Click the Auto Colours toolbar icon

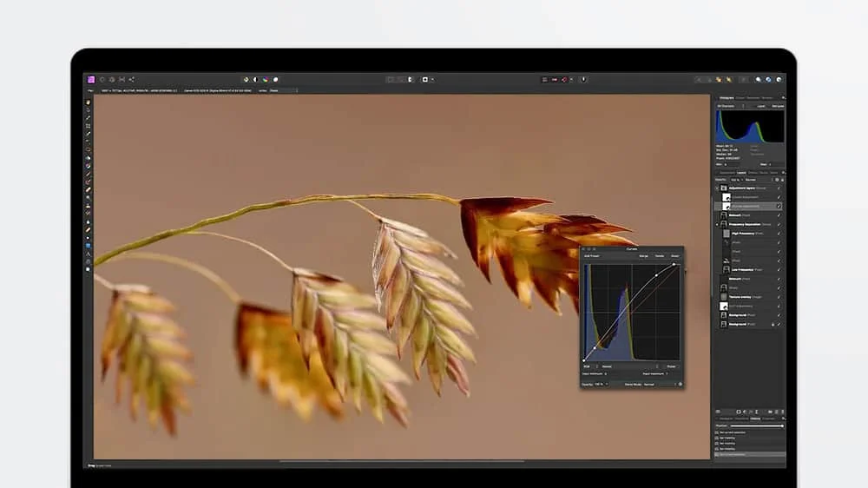pyautogui.click(x=265, y=79)
